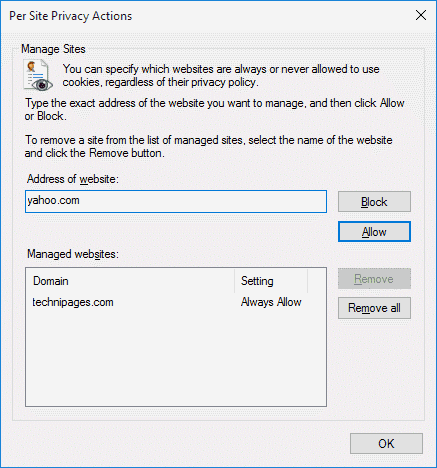
Task: Click the divider between Domain and Setting
Action: (x=234, y=281)
